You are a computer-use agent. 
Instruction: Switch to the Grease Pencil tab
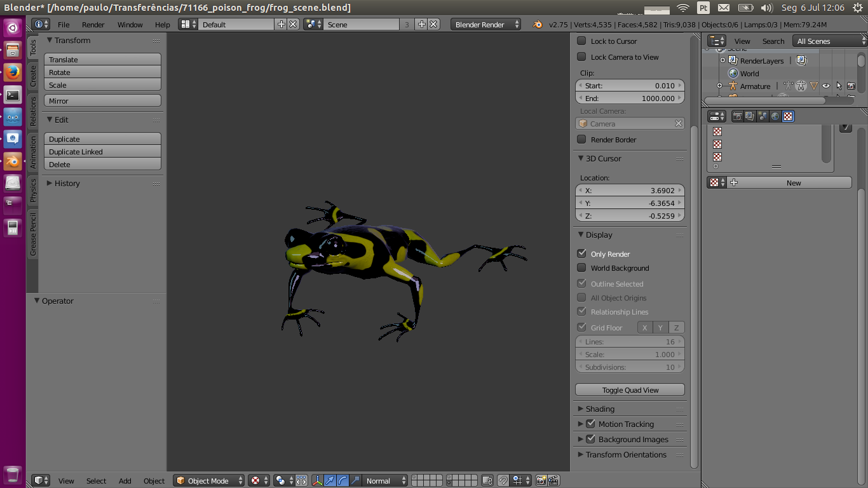(x=33, y=235)
